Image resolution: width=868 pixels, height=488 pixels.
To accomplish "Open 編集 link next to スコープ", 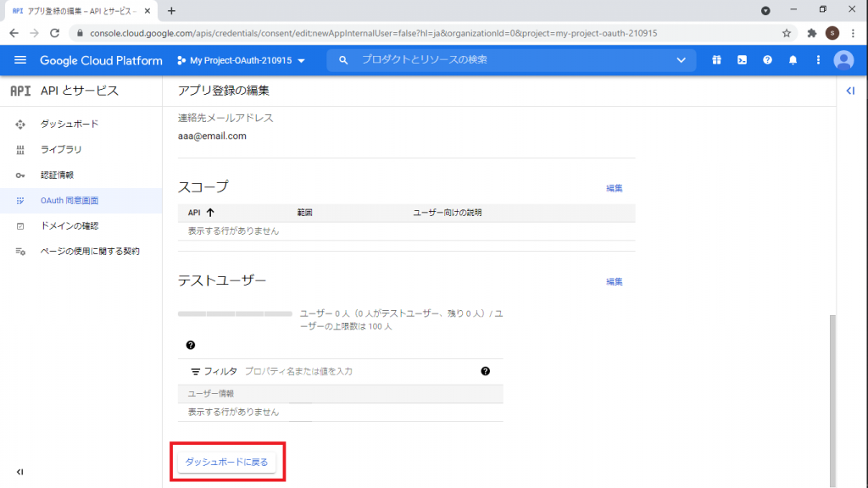I will pyautogui.click(x=614, y=188).
